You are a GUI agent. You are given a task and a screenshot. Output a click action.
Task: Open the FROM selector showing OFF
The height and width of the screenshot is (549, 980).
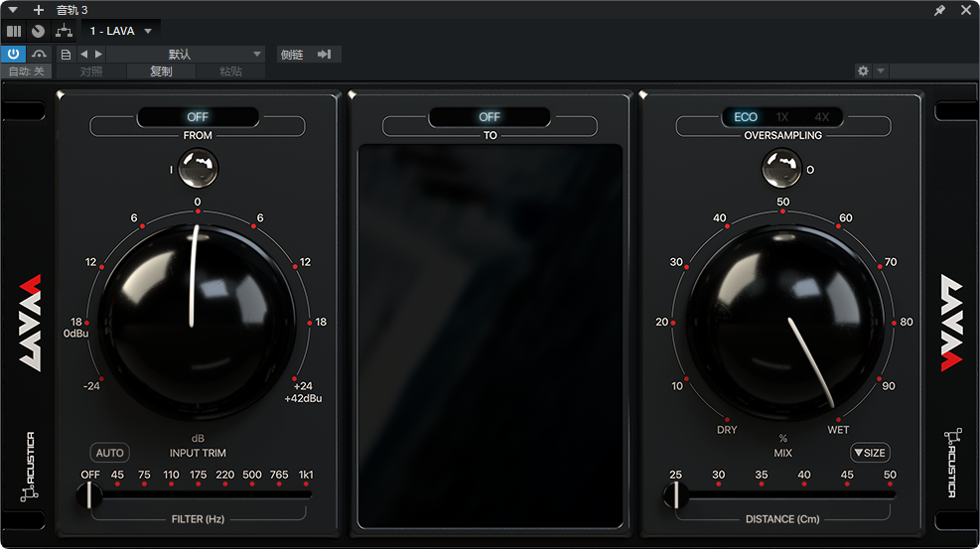[198, 117]
